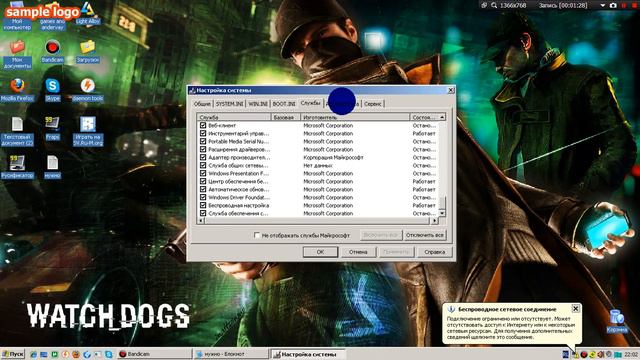Image resolution: width=640 pixels, height=360 pixels.
Task: Open the Bandicam overlay dropdown arrow
Action: pos(602,5)
